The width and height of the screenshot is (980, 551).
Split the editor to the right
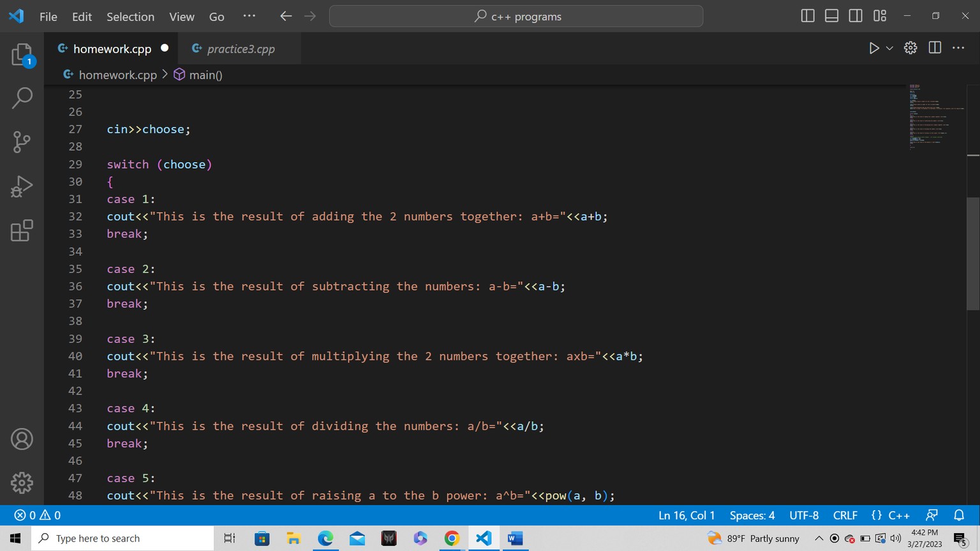click(x=935, y=48)
